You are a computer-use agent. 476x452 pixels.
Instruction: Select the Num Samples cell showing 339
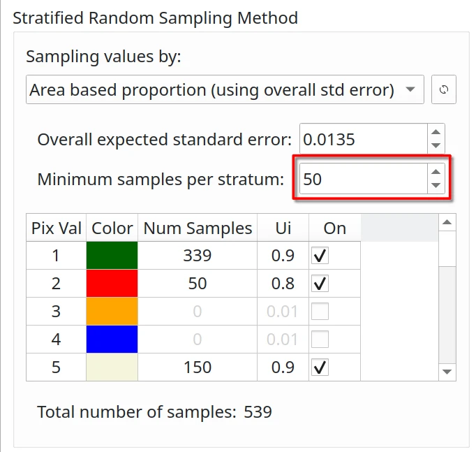click(x=198, y=256)
